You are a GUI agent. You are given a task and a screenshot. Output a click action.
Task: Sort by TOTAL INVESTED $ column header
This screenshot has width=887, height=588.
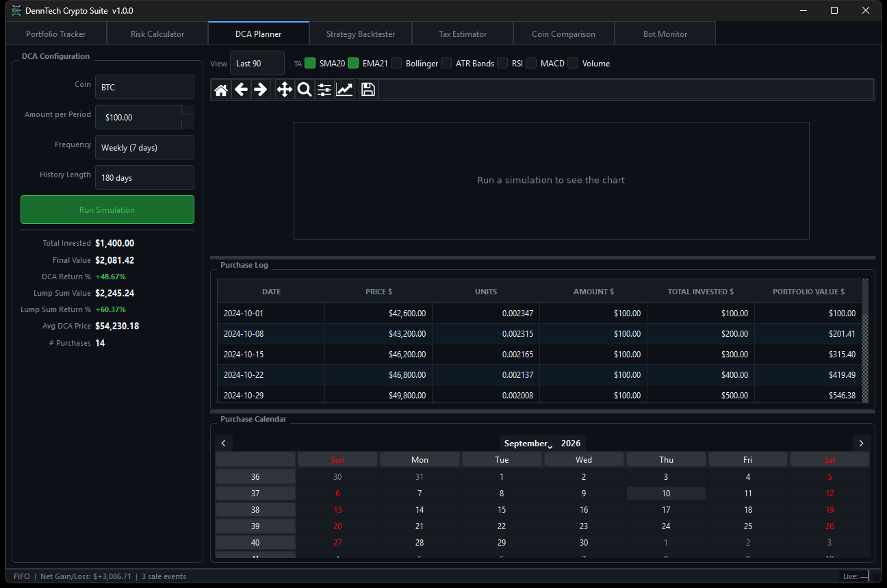pyautogui.click(x=701, y=291)
